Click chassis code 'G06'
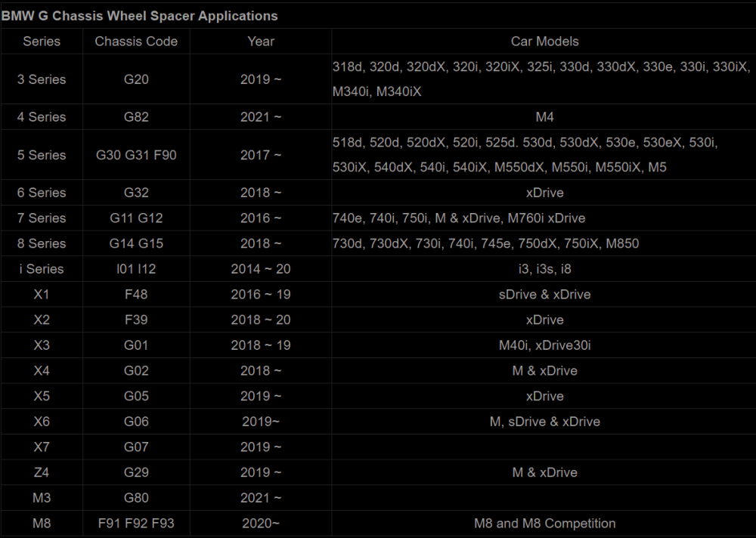Viewport: 756px width, 538px height. (x=136, y=422)
